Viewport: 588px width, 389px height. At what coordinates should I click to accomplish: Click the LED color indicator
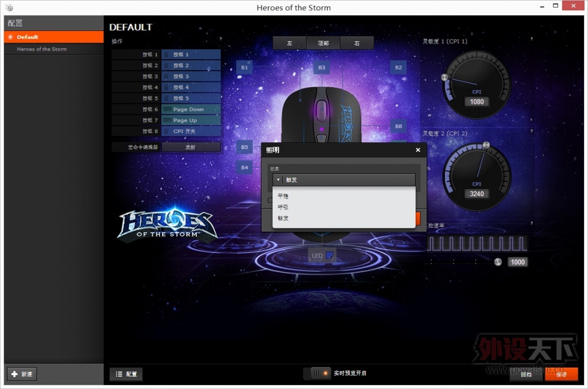[330, 255]
